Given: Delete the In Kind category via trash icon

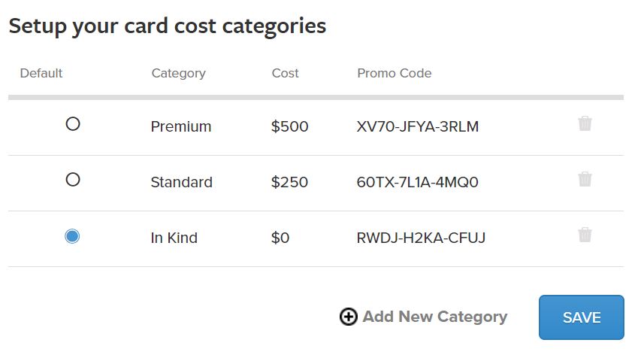Looking at the screenshot, I should pyautogui.click(x=585, y=235).
